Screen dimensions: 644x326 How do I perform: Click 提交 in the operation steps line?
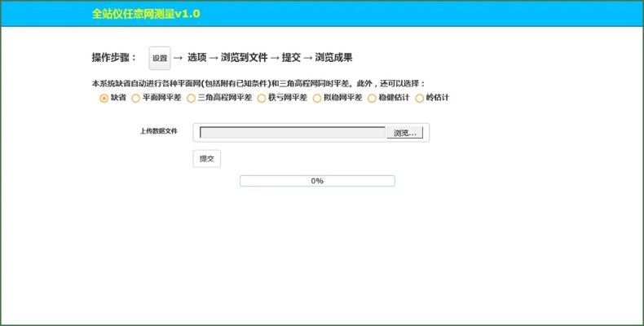tap(291, 58)
